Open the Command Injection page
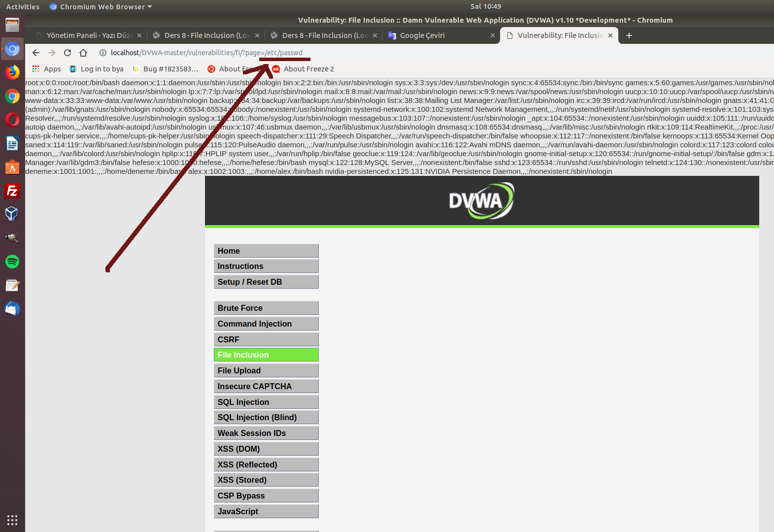The image size is (774, 532). [x=266, y=324]
